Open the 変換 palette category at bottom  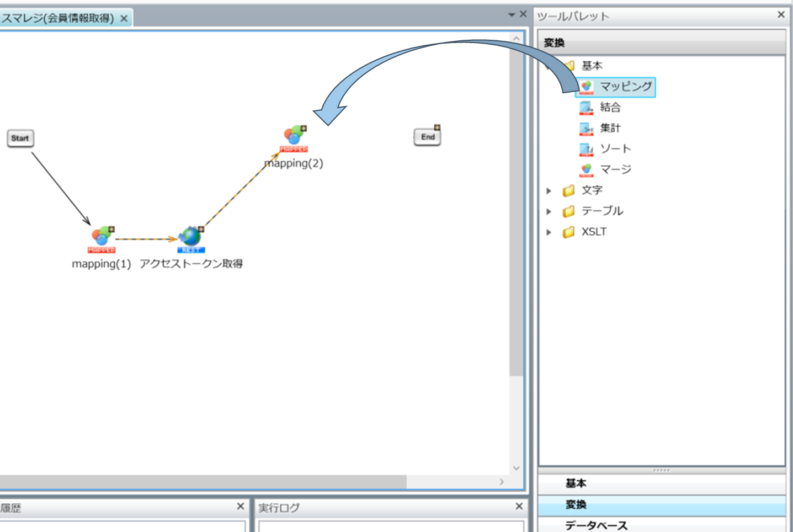(662, 505)
